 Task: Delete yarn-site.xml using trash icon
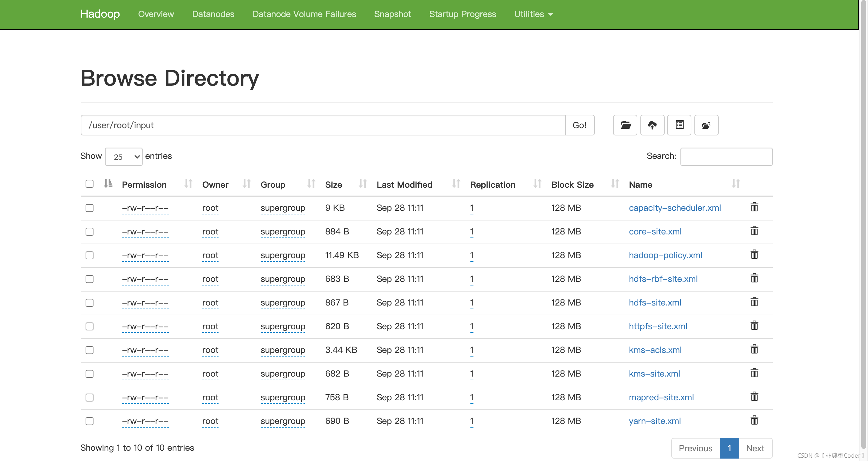pos(754,420)
